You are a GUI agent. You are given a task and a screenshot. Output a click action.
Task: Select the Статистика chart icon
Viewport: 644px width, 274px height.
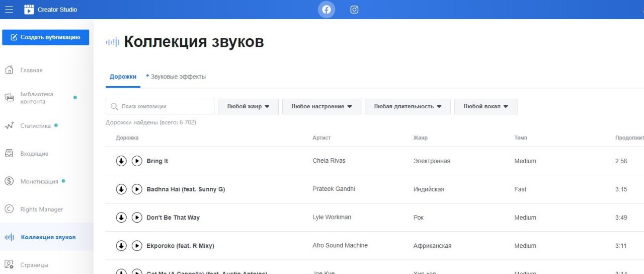coord(9,126)
